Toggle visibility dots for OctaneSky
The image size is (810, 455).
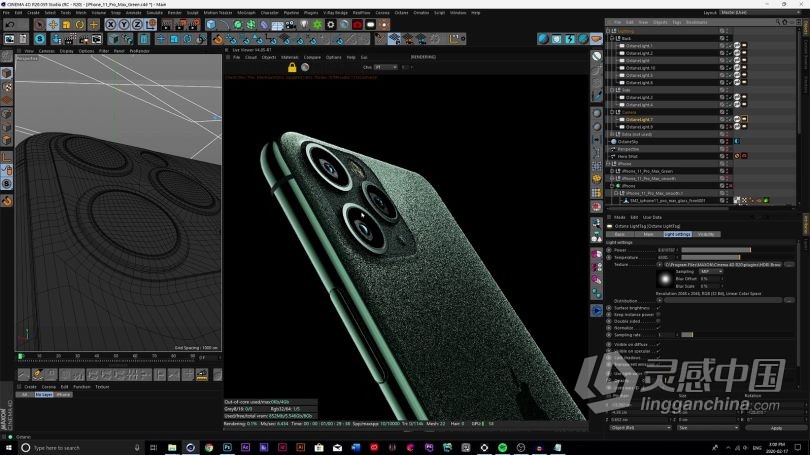727,142
